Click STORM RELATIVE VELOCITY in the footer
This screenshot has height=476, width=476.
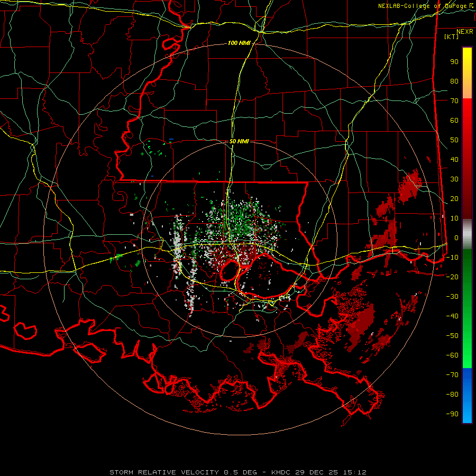(164, 472)
